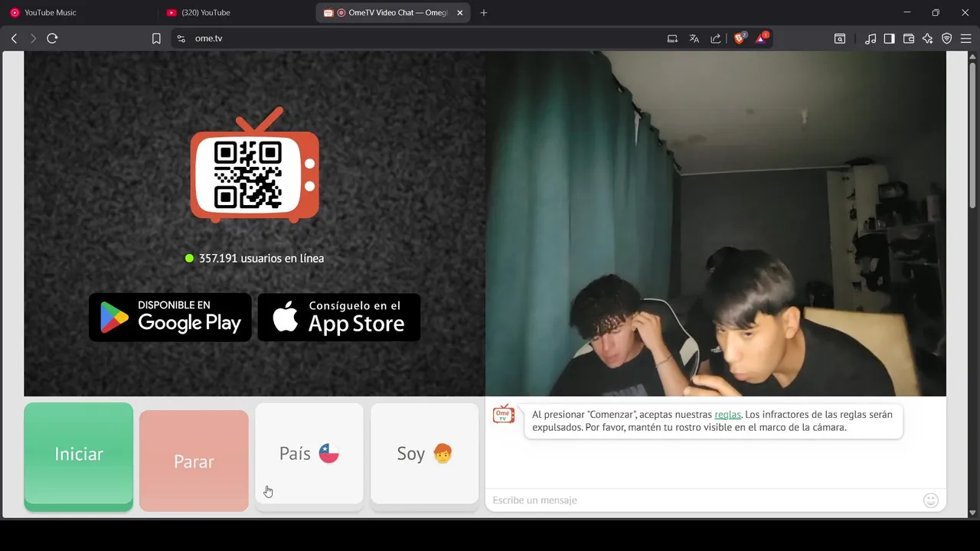Minimize the browser window
This screenshot has width=980, height=551.
pyautogui.click(x=907, y=12)
